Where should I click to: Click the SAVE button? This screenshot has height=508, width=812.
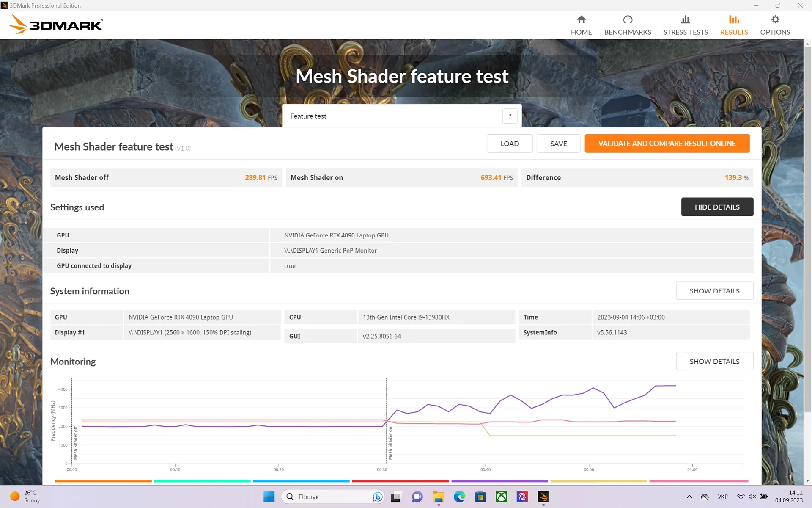[558, 144]
